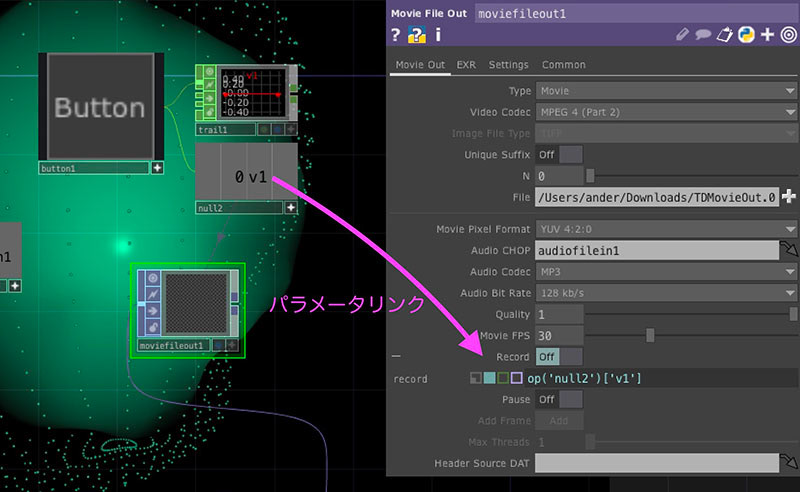Toggle the Record switch
The height and width of the screenshot is (492, 800).
pos(559,357)
